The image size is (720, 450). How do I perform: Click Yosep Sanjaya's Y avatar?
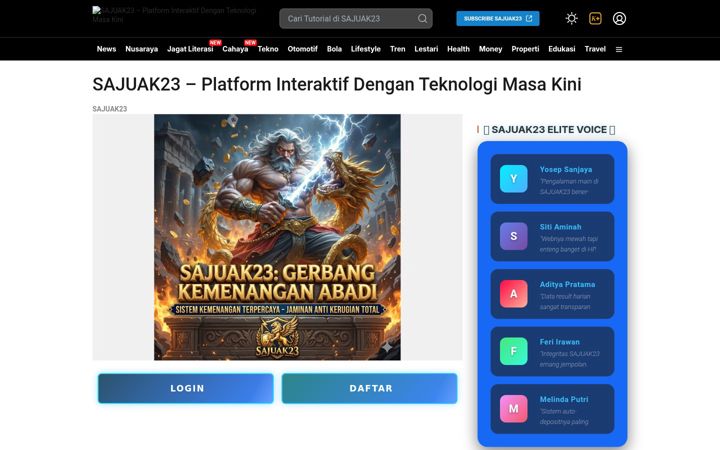coord(513,179)
